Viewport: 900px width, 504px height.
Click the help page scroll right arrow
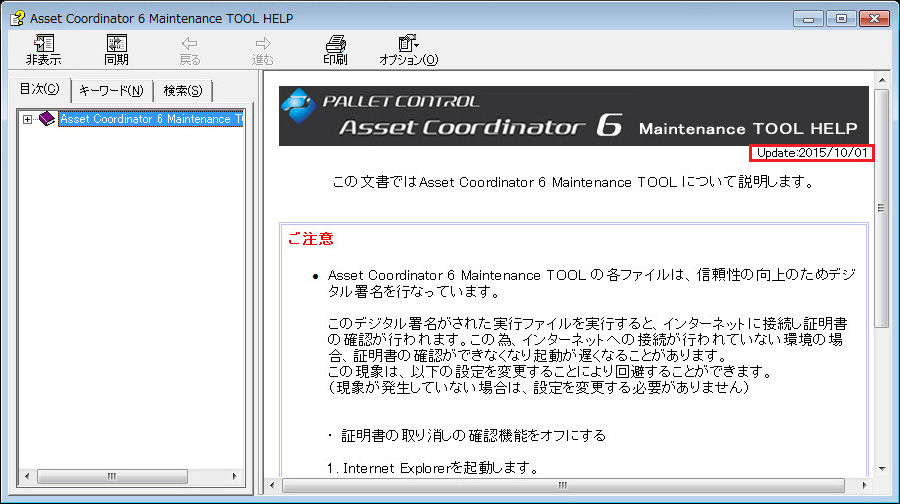tap(864, 486)
